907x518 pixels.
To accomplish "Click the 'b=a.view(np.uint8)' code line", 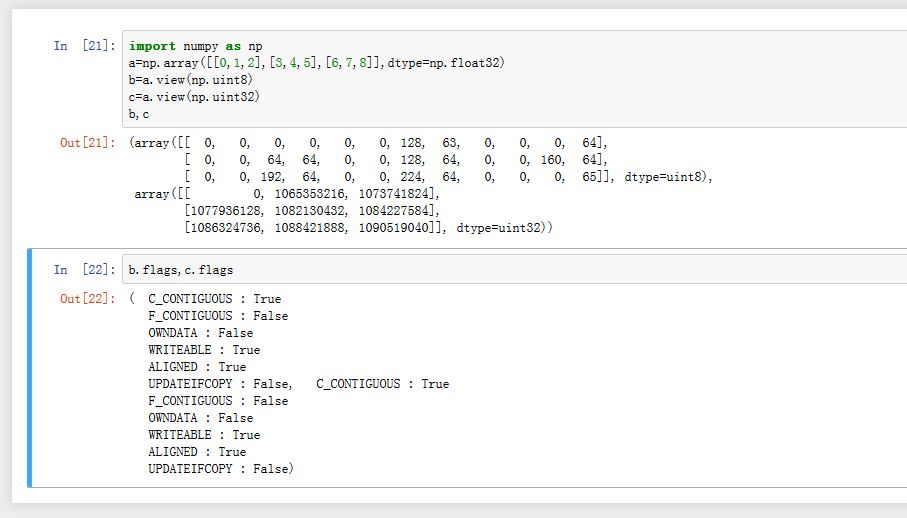I will tap(186, 80).
